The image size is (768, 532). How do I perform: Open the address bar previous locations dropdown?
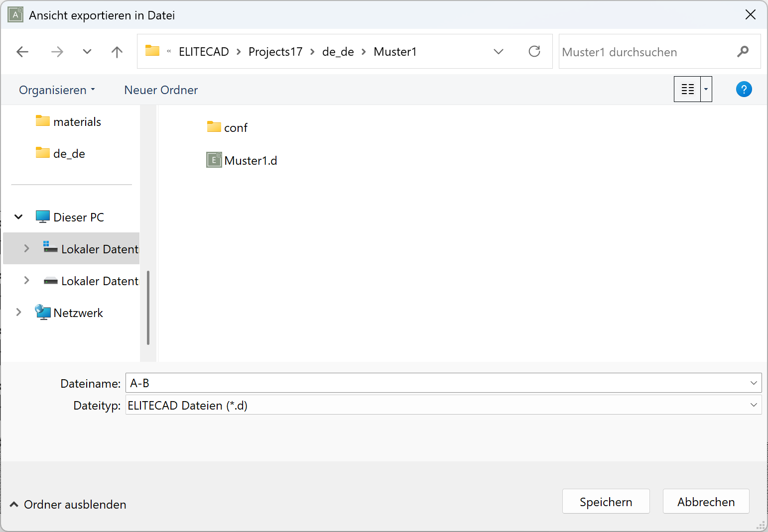point(498,51)
